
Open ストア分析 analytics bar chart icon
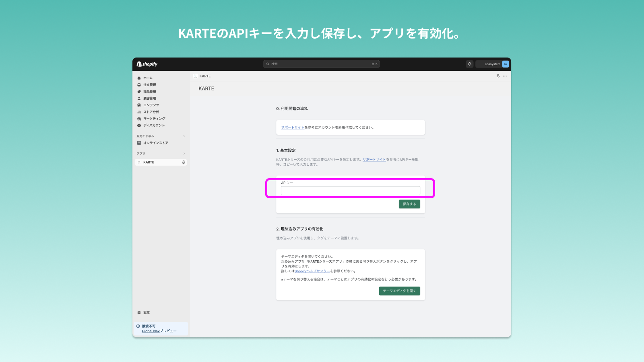pos(139,112)
